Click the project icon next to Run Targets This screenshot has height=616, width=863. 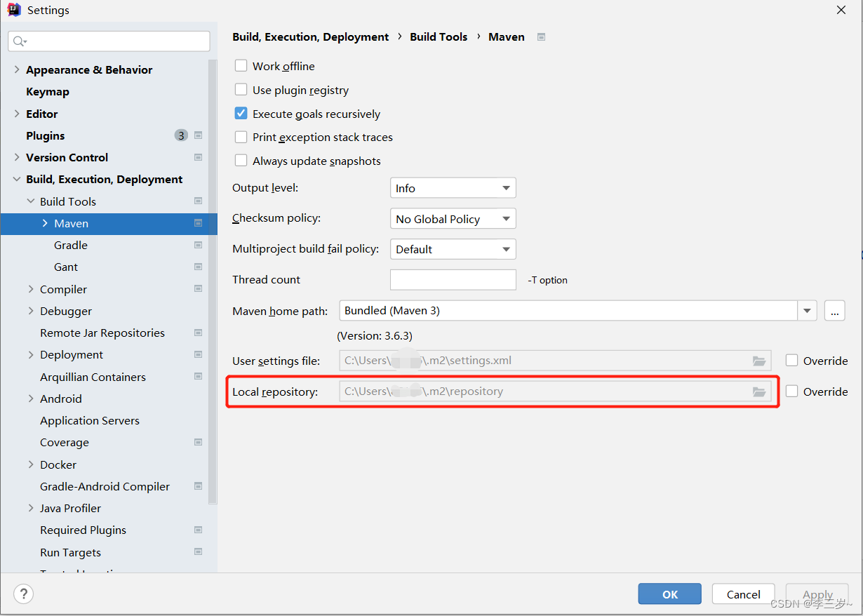(x=199, y=552)
